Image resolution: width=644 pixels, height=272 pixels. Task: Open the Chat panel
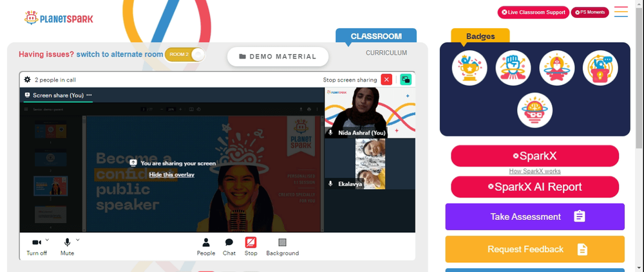click(229, 247)
